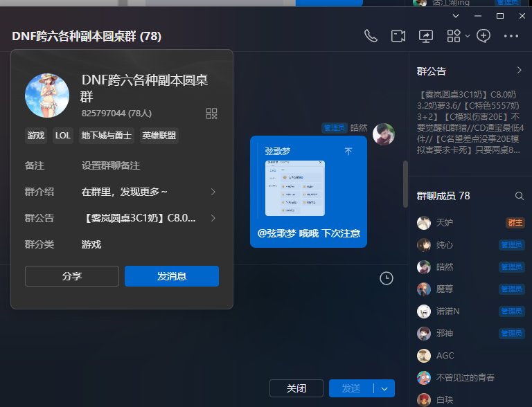The width and height of the screenshot is (532, 407).
Task: Open the send options dropdown arrow
Action: 384,389
